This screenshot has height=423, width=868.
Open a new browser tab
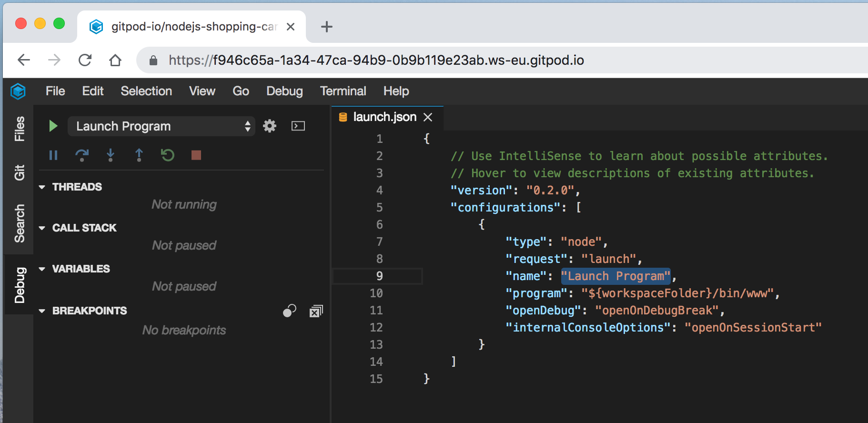tap(327, 27)
